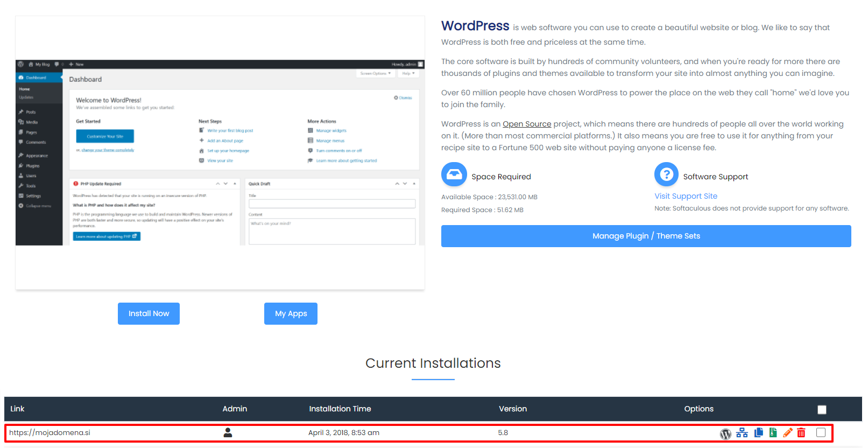This screenshot has height=448, width=868.
Task: Click the Available Space 23,531.00 MB text
Action: click(489, 197)
